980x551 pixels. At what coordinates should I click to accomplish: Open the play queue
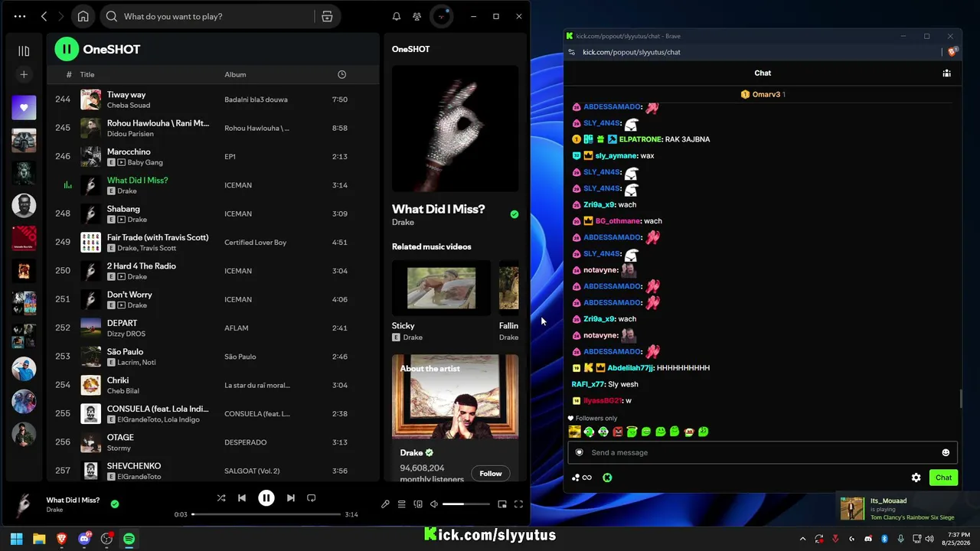click(x=401, y=504)
